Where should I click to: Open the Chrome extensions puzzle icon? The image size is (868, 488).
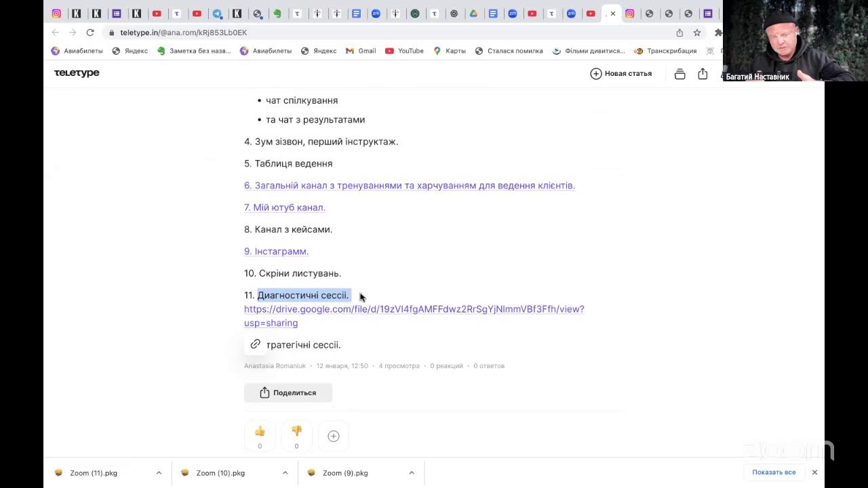pyautogui.click(x=718, y=33)
